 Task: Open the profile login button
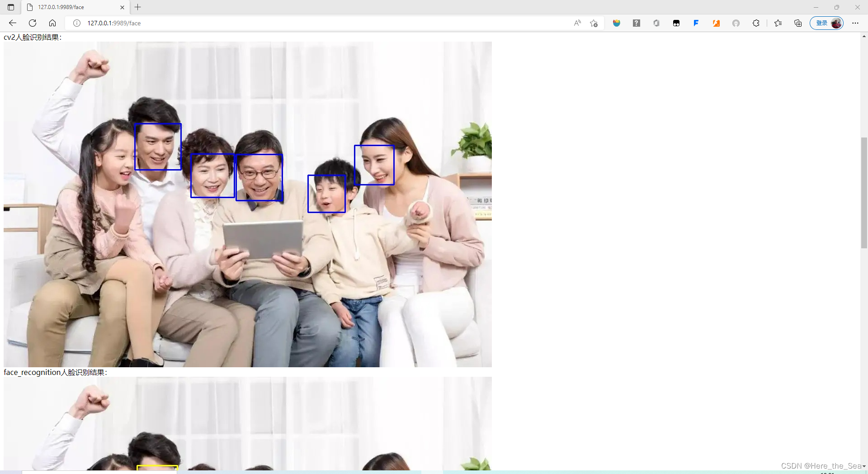pos(826,23)
